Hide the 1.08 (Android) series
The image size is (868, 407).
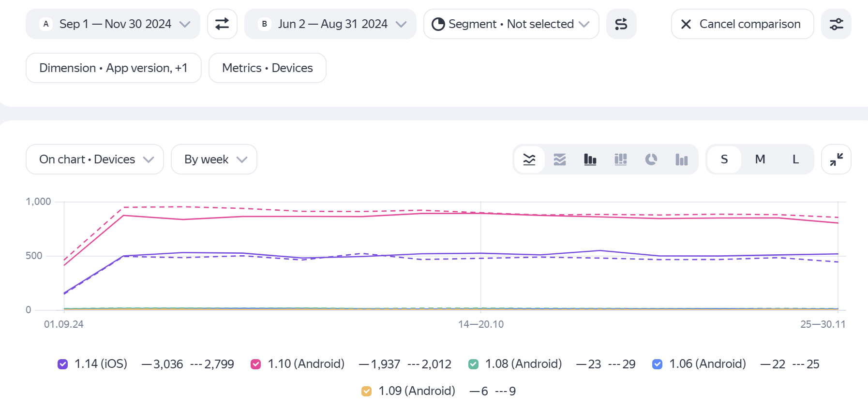[473, 364]
